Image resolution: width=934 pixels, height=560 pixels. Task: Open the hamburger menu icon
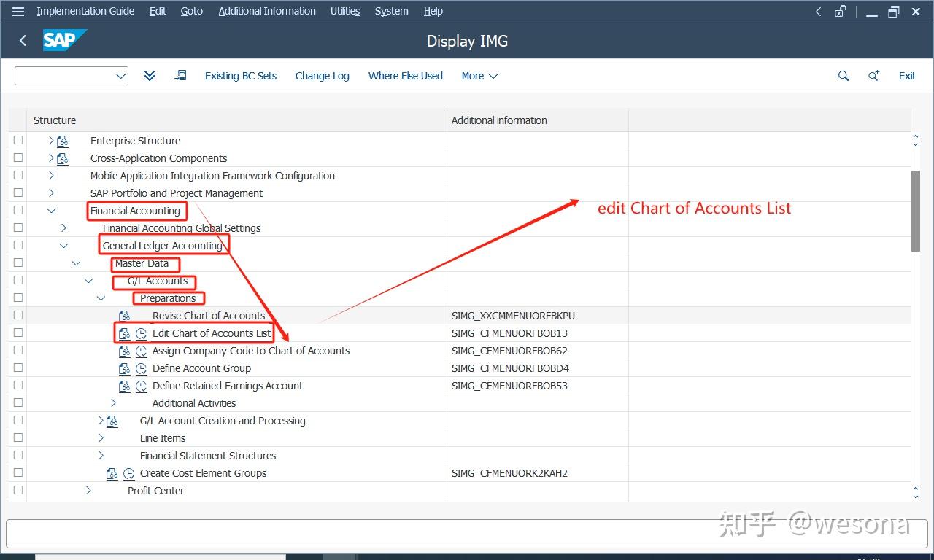click(18, 11)
